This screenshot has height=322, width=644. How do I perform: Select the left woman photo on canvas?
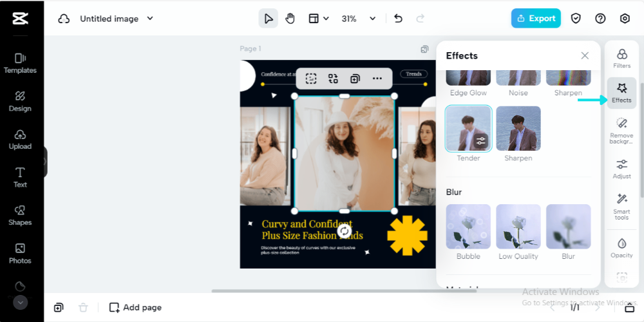265,156
